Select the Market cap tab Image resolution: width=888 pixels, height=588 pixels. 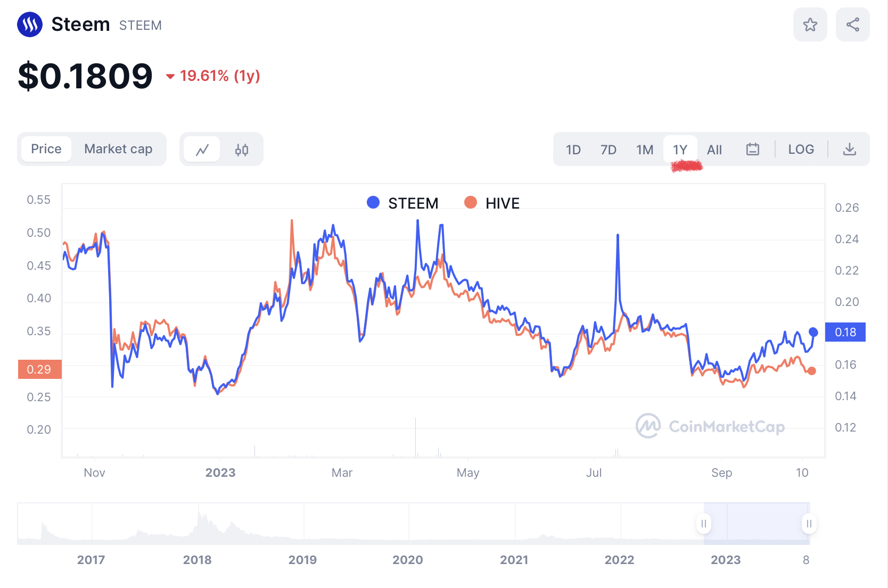118,149
